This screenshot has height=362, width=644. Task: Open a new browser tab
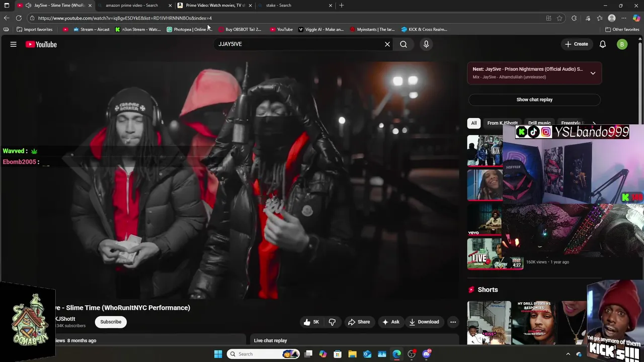coord(342,5)
